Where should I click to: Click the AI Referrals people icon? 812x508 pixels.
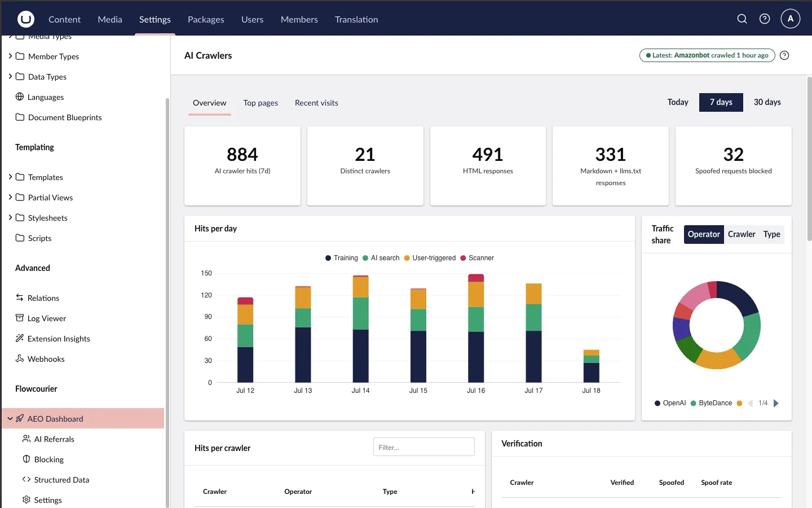pyautogui.click(x=27, y=439)
